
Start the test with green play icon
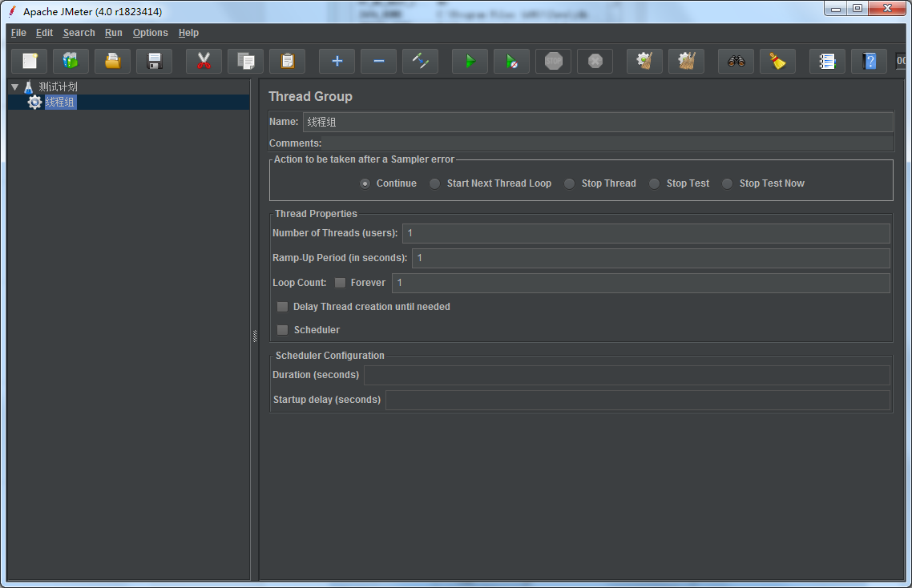tap(470, 61)
